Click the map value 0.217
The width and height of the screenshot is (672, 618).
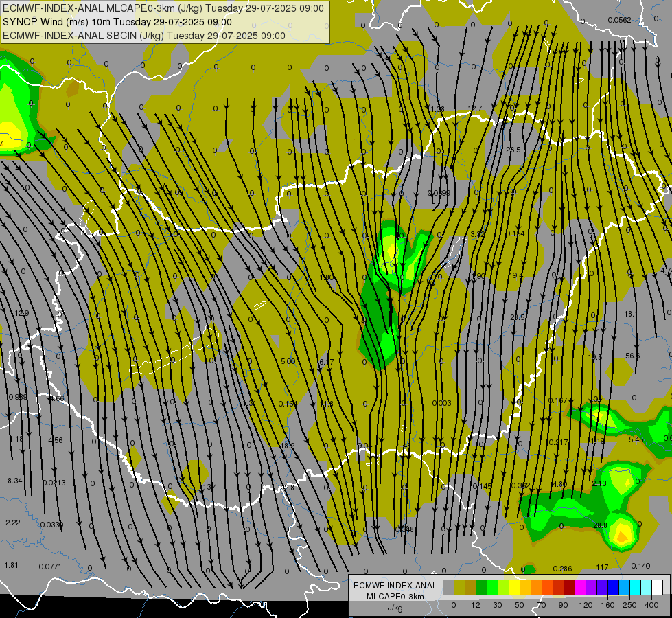pos(559,442)
